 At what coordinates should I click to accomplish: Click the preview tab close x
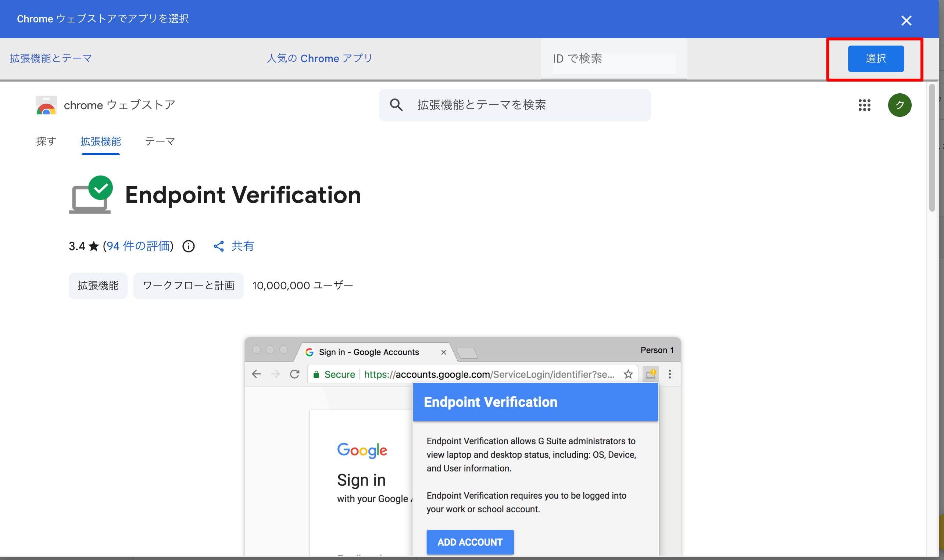pyautogui.click(x=443, y=352)
